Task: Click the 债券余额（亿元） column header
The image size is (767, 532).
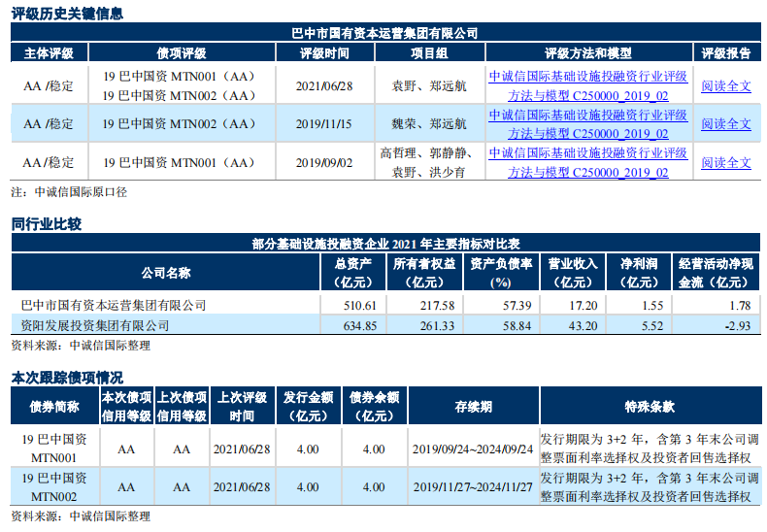Action: 374,407
